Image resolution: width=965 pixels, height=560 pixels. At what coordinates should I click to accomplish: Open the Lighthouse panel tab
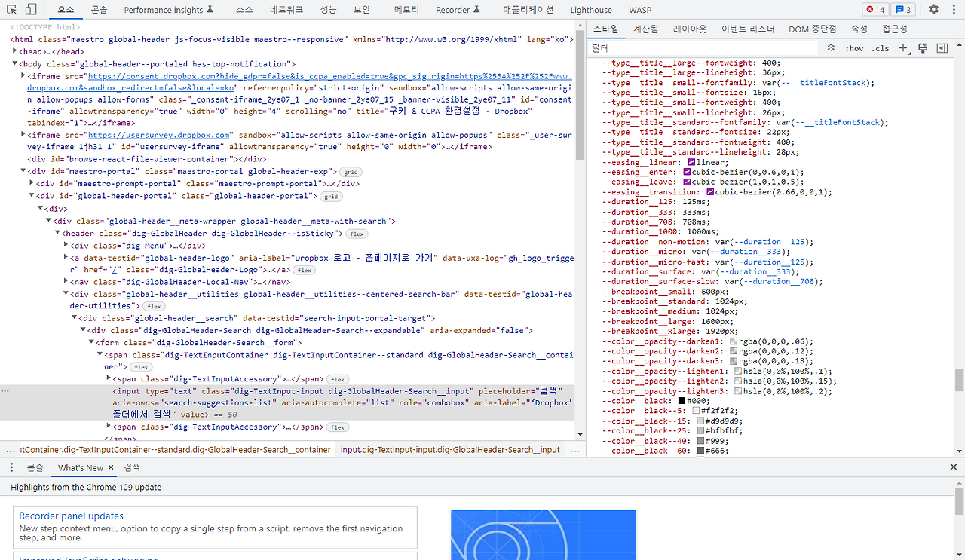pyautogui.click(x=591, y=10)
